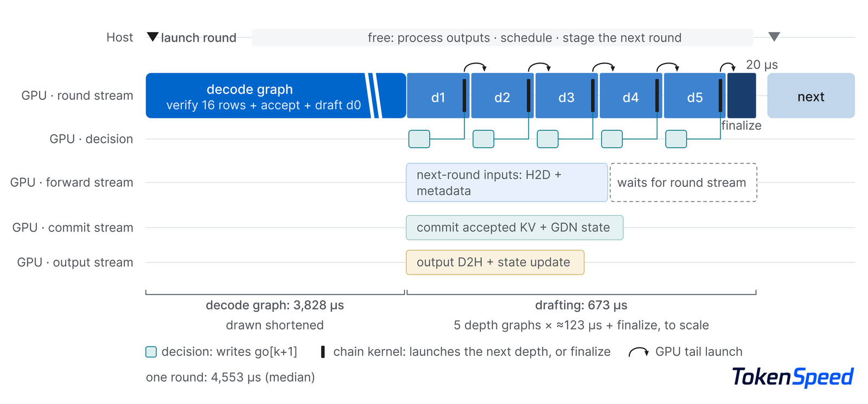Viewport: 868px width, 404px height.
Task: Click the tail launch arrow above d1
Action: click(x=475, y=67)
